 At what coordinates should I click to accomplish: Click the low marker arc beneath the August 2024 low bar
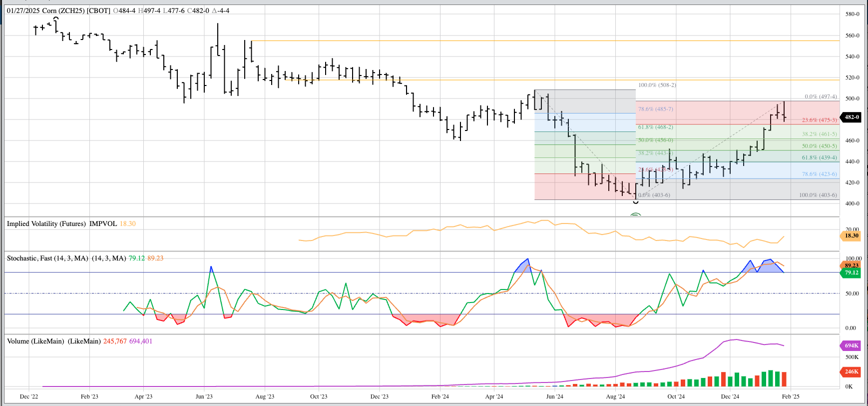(636, 202)
